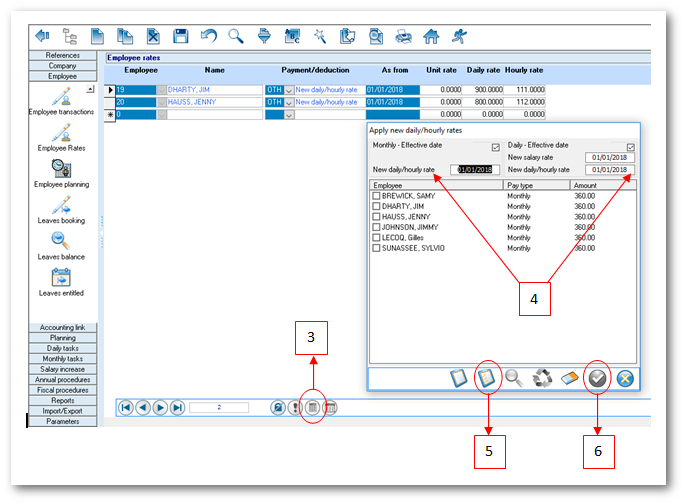Open payment dropdown in the empty new row
This screenshot has width=685, height=504.
click(x=289, y=115)
